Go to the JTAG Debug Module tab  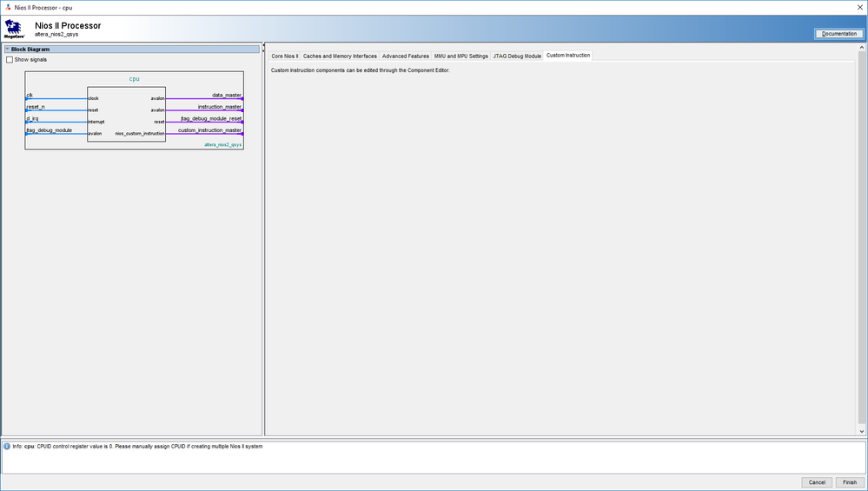[x=517, y=56]
